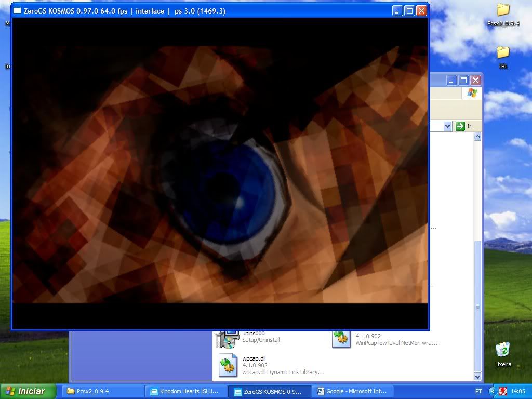Click the Windows logo in Explorer toolbar

click(x=472, y=93)
